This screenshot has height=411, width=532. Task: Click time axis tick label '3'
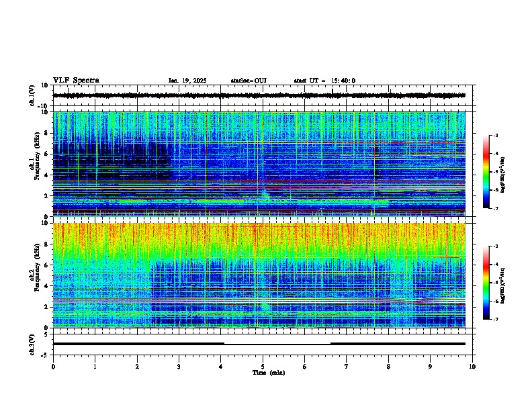[x=179, y=367]
